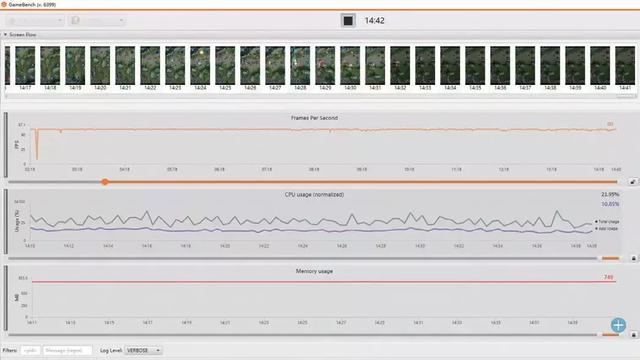640x360 pixels.
Task: Select the 14:25 screen flow thumbnail
Action: [225, 65]
